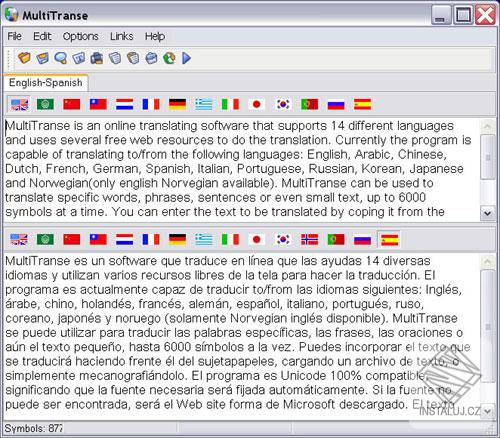Click the Symbols count in status bar
Viewport: 500px width, 438px height.
tap(33, 428)
